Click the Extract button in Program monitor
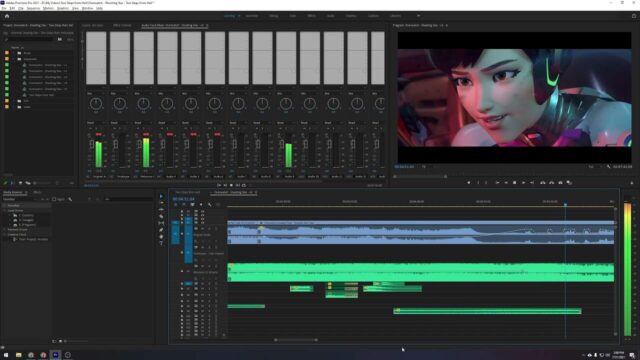 pos(551,183)
